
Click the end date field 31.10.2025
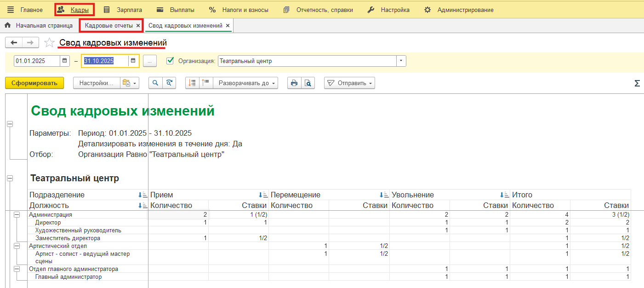[x=105, y=61]
